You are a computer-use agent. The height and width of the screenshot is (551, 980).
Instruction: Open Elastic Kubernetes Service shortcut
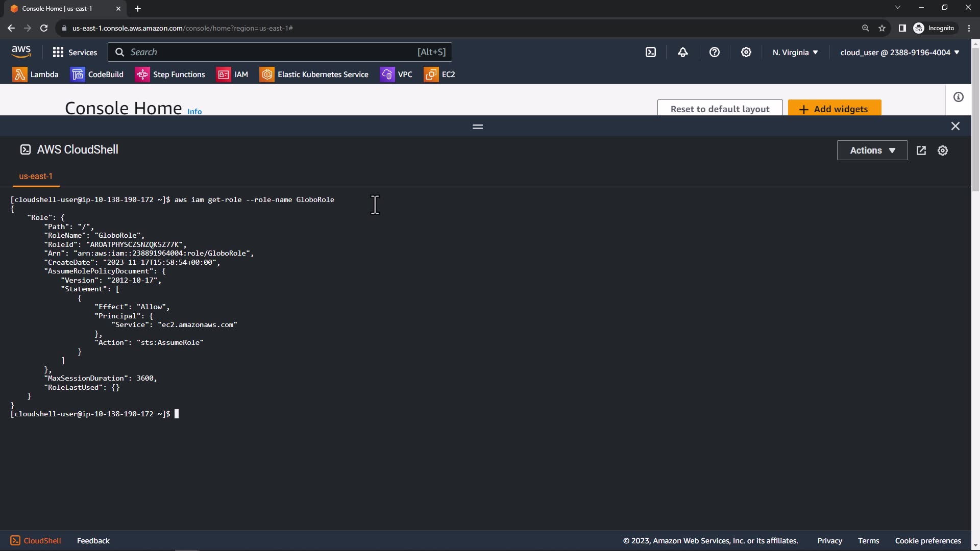tap(314, 74)
